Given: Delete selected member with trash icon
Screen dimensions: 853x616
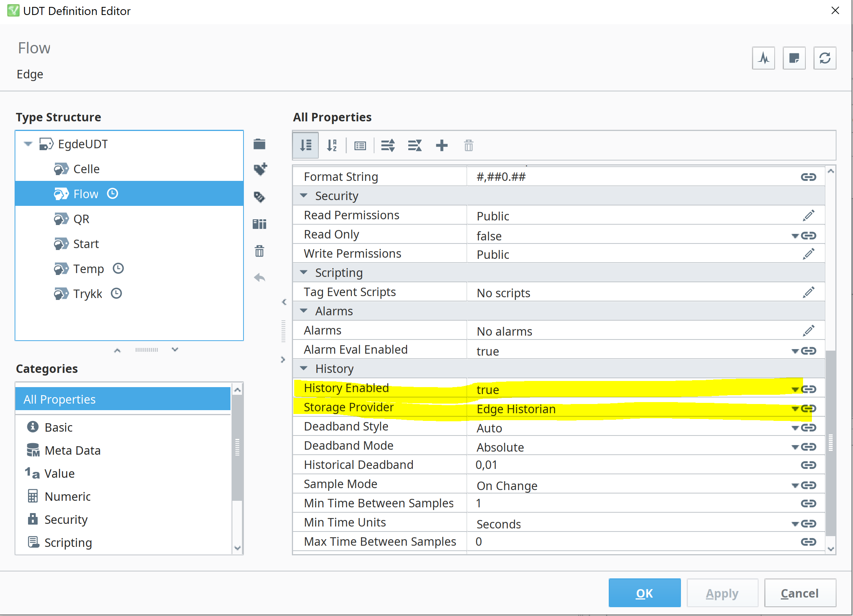Looking at the screenshot, I should pyautogui.click(x=260, y=251).
